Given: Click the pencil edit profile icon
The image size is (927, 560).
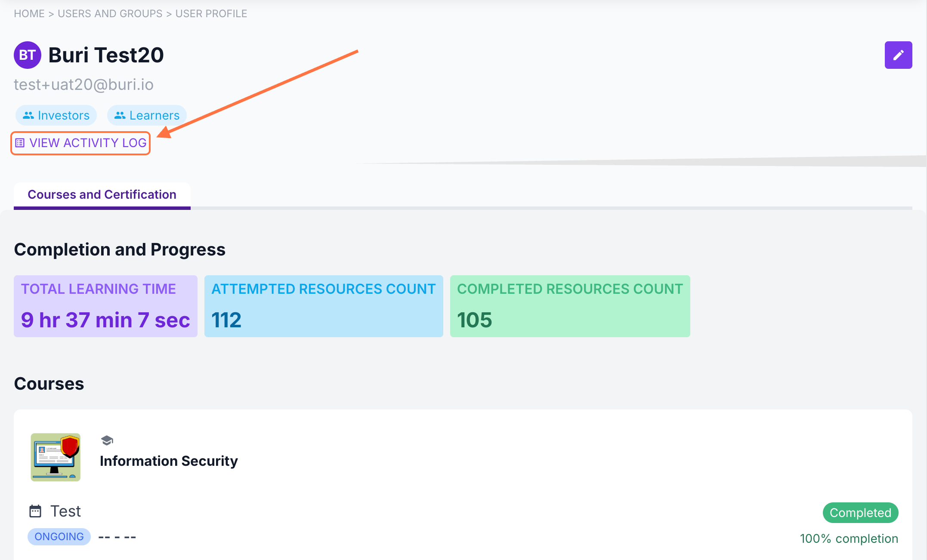Looking at the screenshot, I should pyautogui.click(x=898, y=55).
